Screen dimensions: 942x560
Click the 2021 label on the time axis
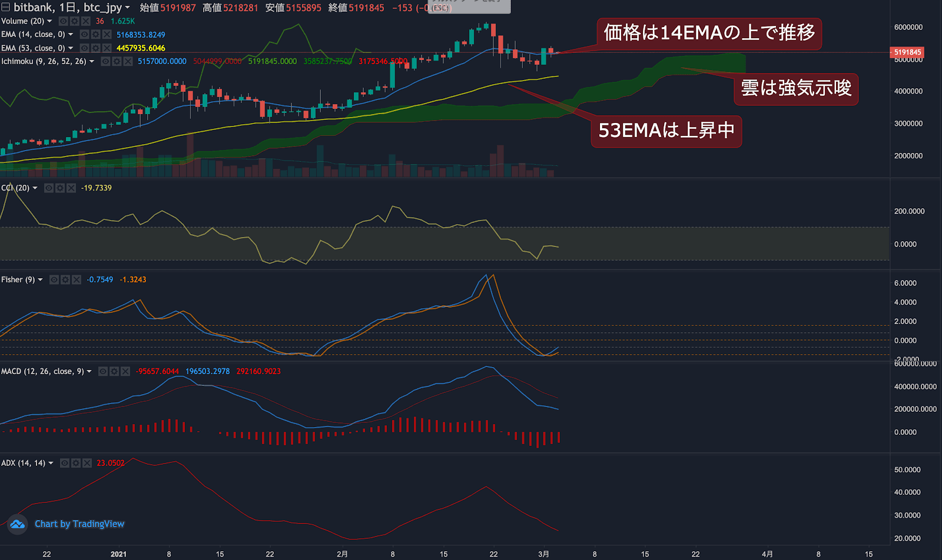(119, 554)
